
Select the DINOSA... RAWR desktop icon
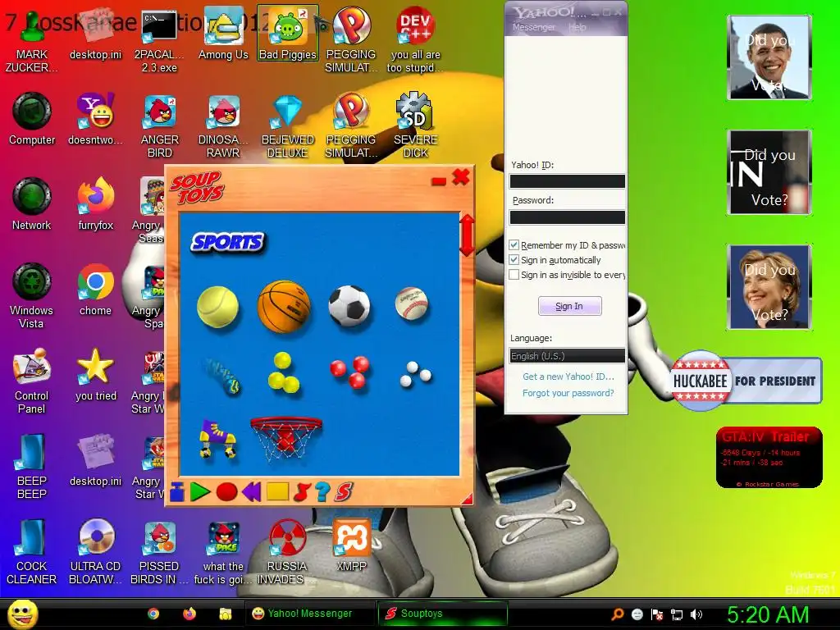click(x=223, y=126)
